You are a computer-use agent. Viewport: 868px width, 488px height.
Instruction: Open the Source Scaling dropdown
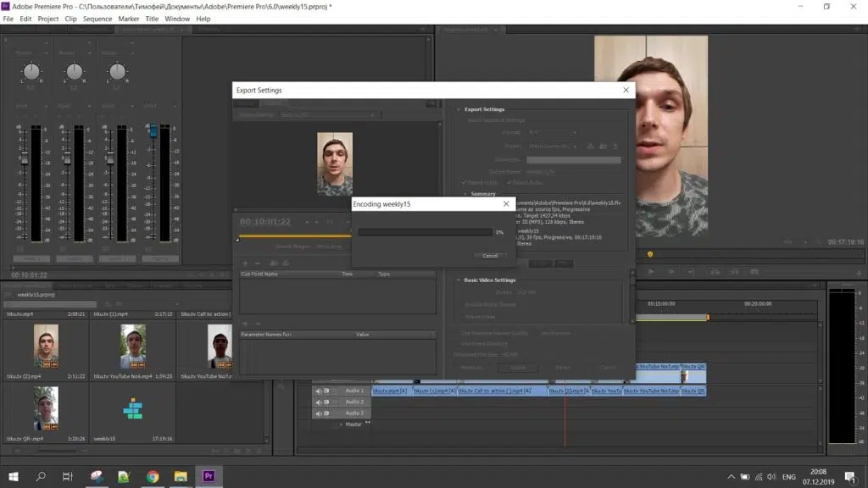coord(327,115)
